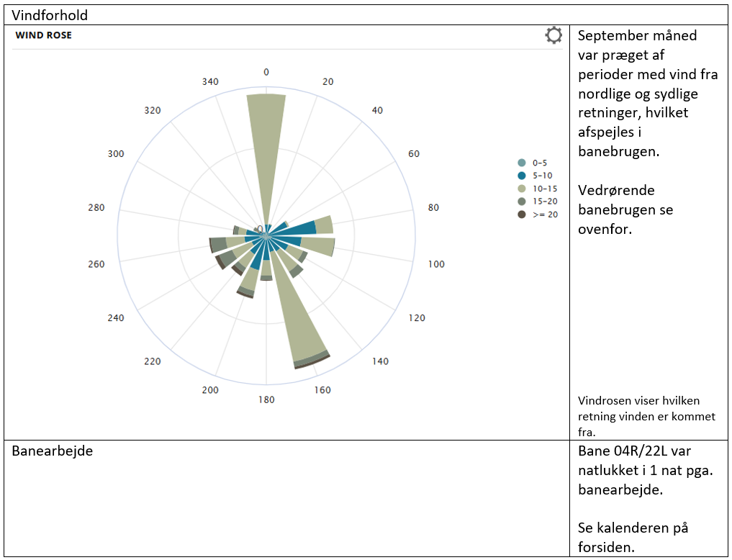732x560 pixels.
Task: Click the 80 degree axis label
Action: pos(433,207)
